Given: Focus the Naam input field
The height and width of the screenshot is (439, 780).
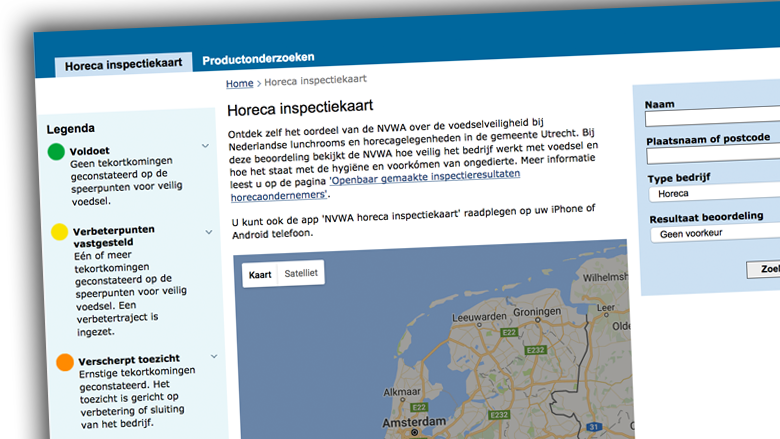Looking at the screenshot, I should tap(712, 116).
